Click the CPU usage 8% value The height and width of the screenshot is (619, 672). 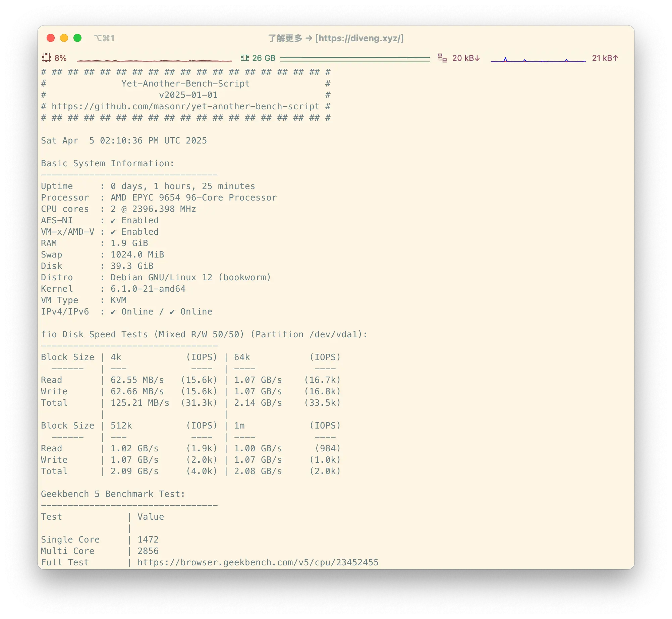coord(60,58)
